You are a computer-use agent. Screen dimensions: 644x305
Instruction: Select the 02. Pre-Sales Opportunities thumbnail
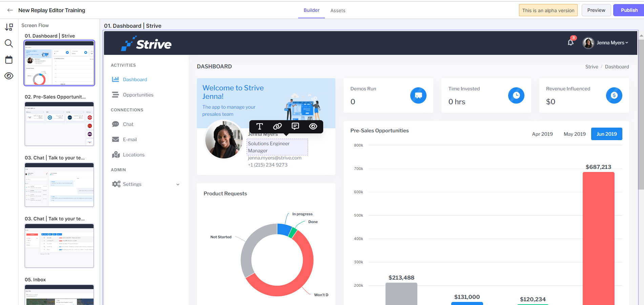pos(59,124)
